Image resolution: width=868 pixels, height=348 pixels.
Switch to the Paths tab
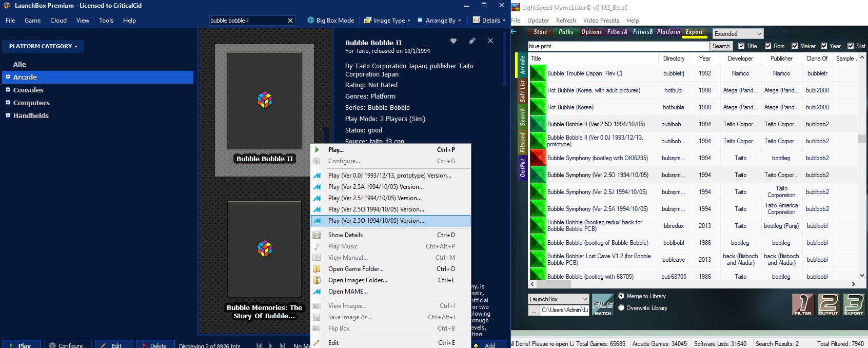[566, 32]
